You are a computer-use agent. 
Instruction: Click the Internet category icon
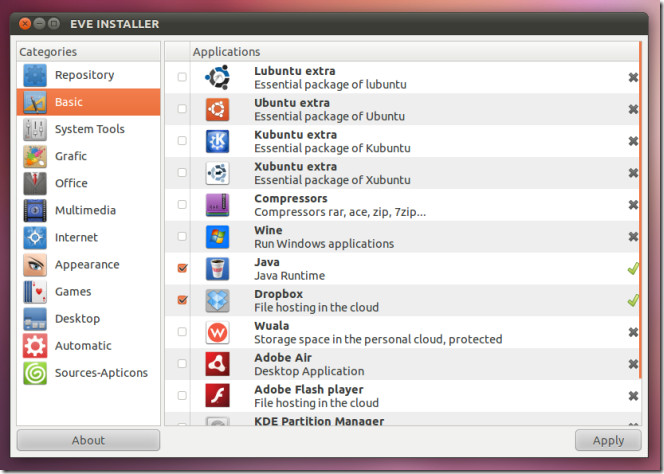pyautogui.click(x=35, y=238)
